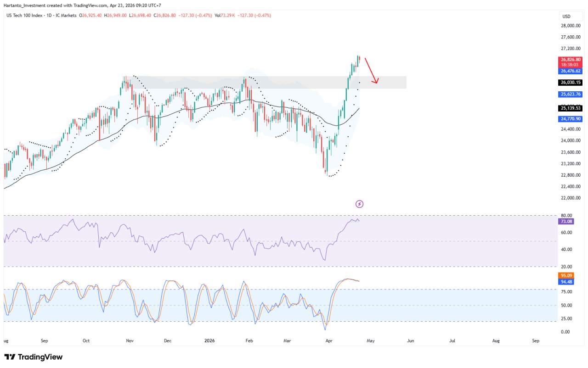Click the purple lightning event icon
588x368 pixels.
pos(360,204)
